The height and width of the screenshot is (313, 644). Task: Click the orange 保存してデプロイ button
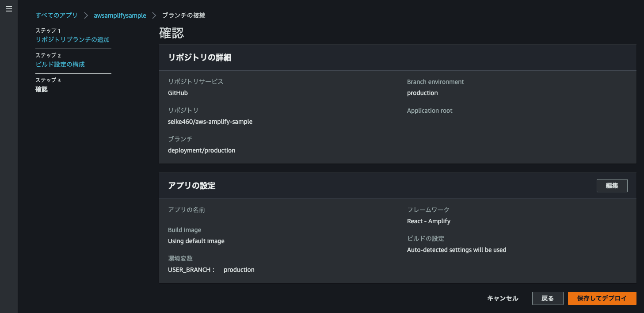pyautogui.click(x=602, y=298)
